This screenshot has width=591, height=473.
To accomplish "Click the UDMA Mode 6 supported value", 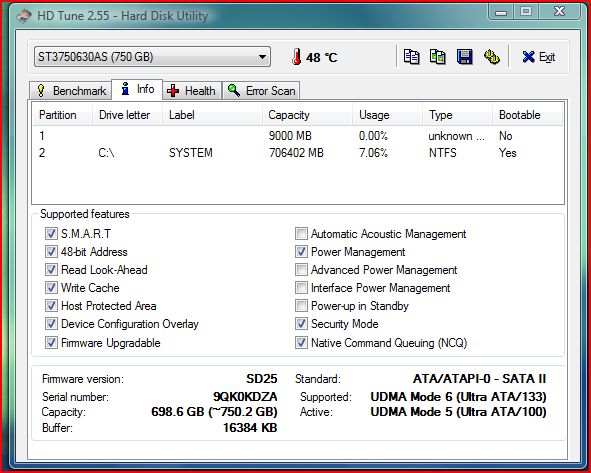I will pos(458,396).
